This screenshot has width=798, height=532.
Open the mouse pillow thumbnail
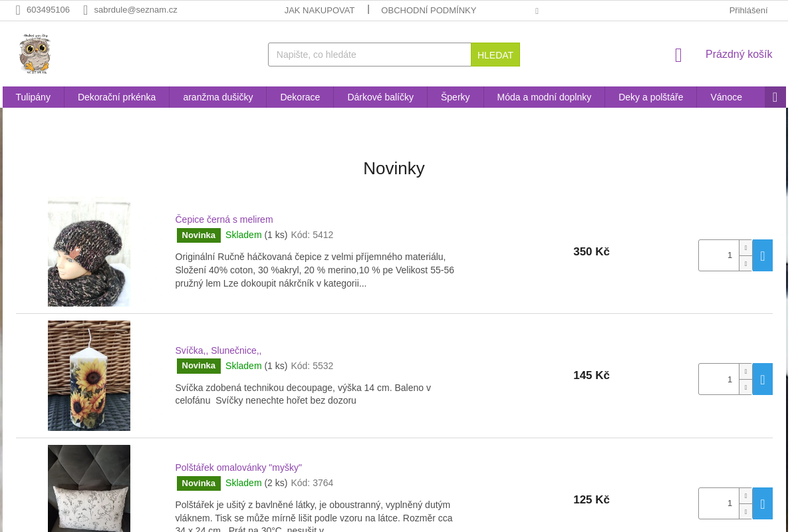(89, 489)
